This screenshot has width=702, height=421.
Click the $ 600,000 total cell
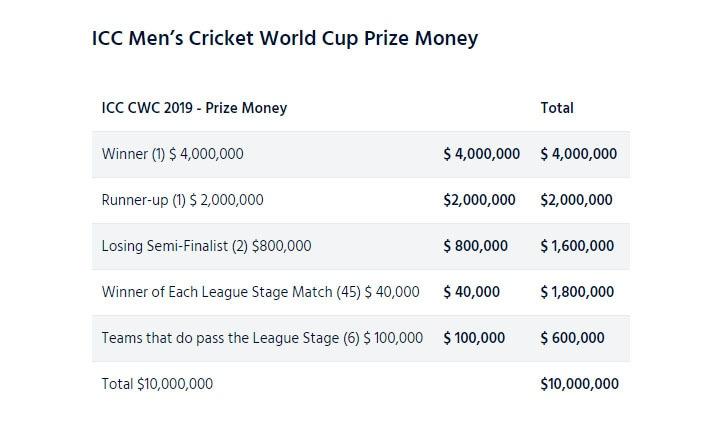click(x=572, y=338)
